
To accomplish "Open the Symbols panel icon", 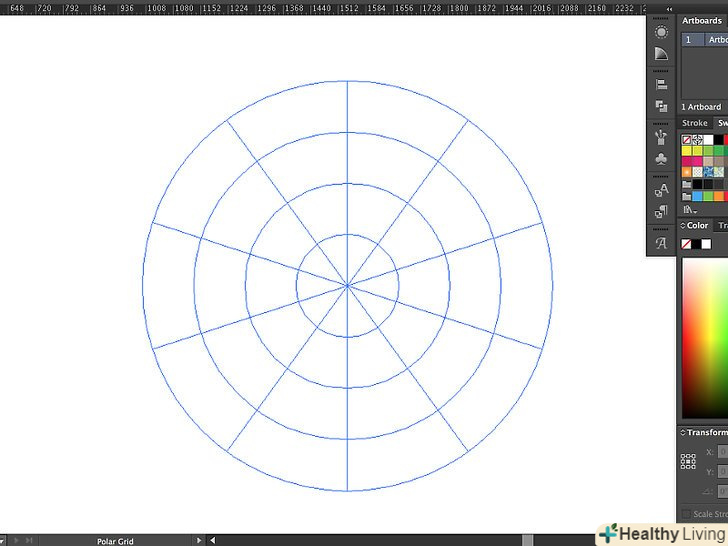I will (x=661, y=159).
